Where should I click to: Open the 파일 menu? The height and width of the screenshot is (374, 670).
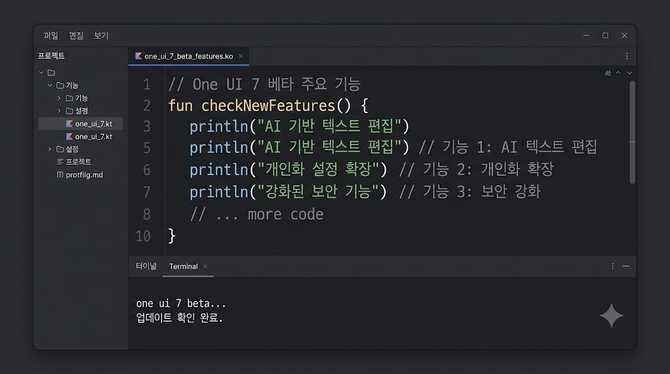[50, 36]
